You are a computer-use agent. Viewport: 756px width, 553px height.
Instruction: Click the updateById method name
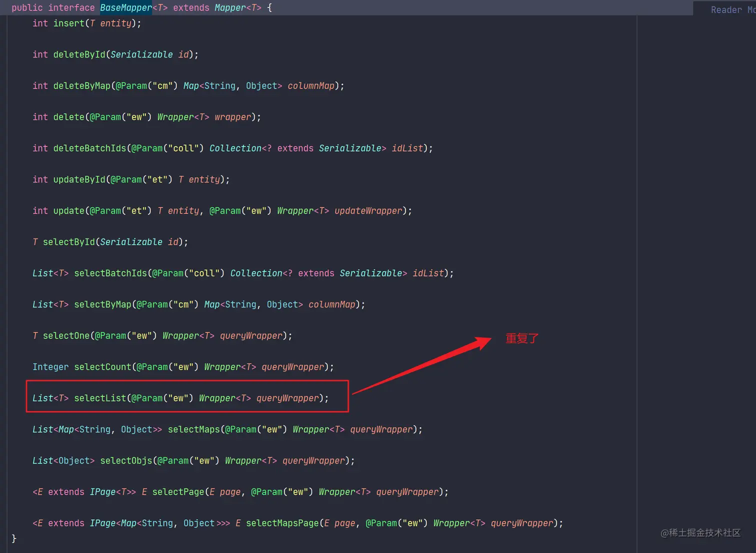tap(79, 179)
